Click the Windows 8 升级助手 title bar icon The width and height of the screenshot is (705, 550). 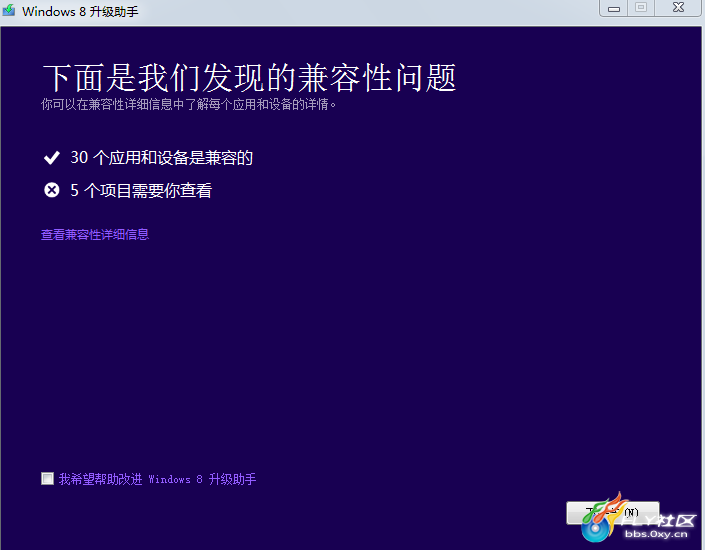pos(9,10)
